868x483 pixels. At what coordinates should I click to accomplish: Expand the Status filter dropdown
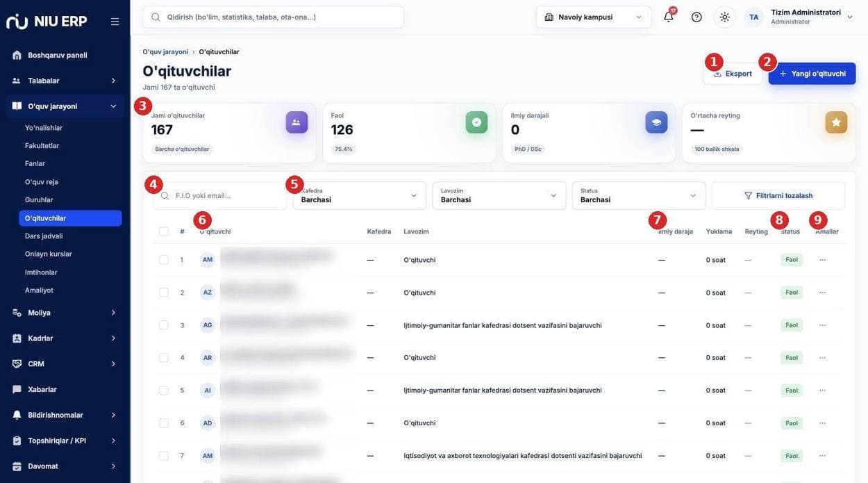tap(639, 195)
